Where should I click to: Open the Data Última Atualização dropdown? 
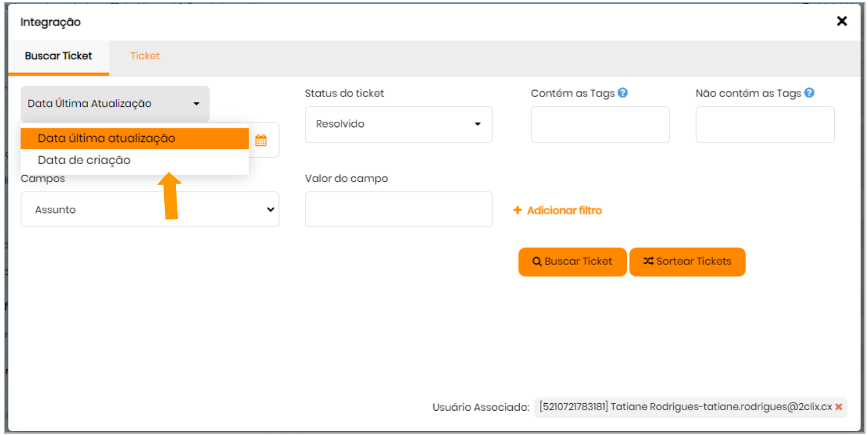(x=115, y=104)
